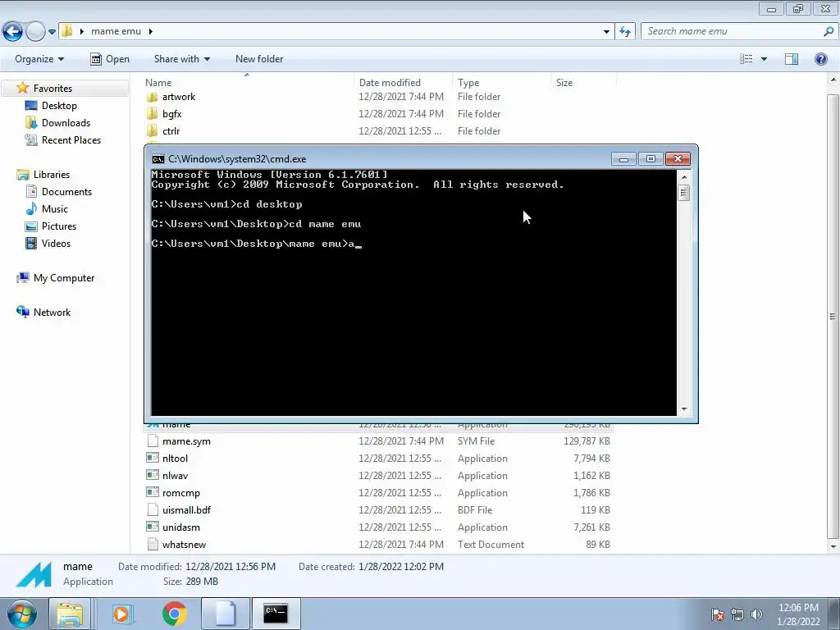Image resolution: width=840 pixels, height=630 pixels.
Task: Click the Explorer Forward arrow
Action: [x=35, y=32]
